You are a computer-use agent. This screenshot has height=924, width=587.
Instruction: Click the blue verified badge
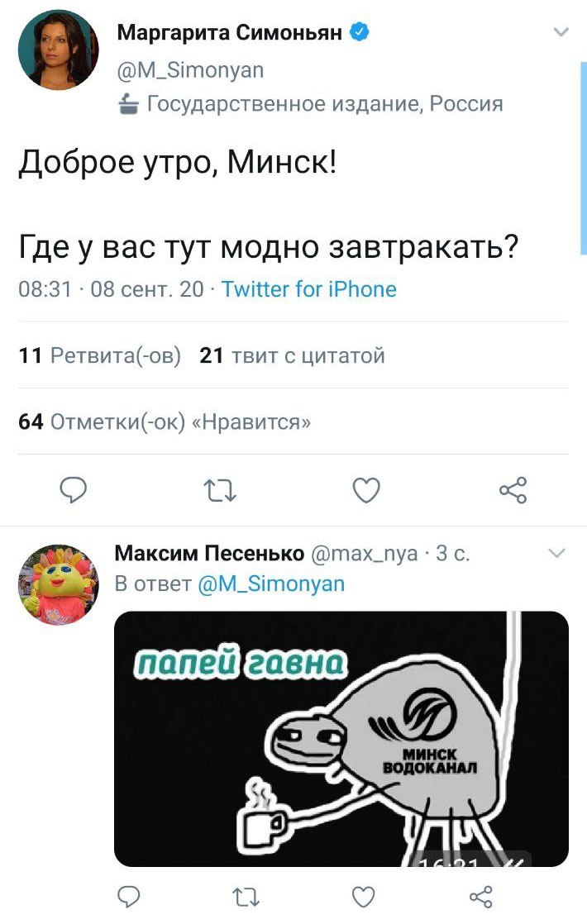click(360, 31)
